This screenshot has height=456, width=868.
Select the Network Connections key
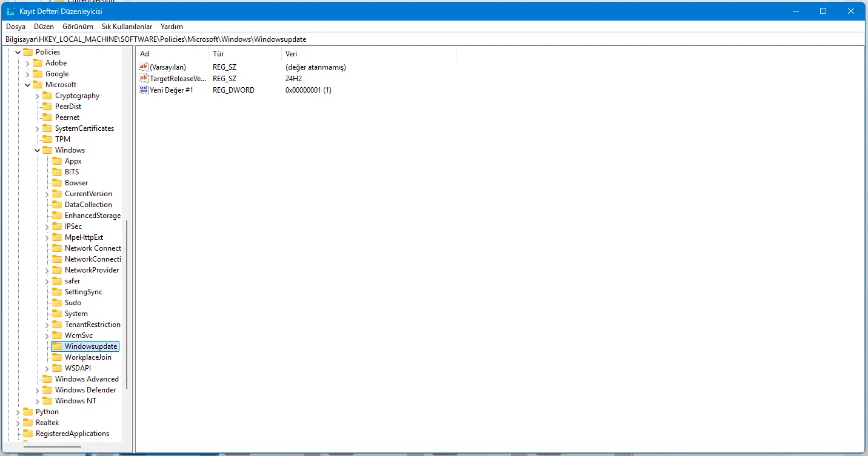pyautogui.click(x=93, y=248)
